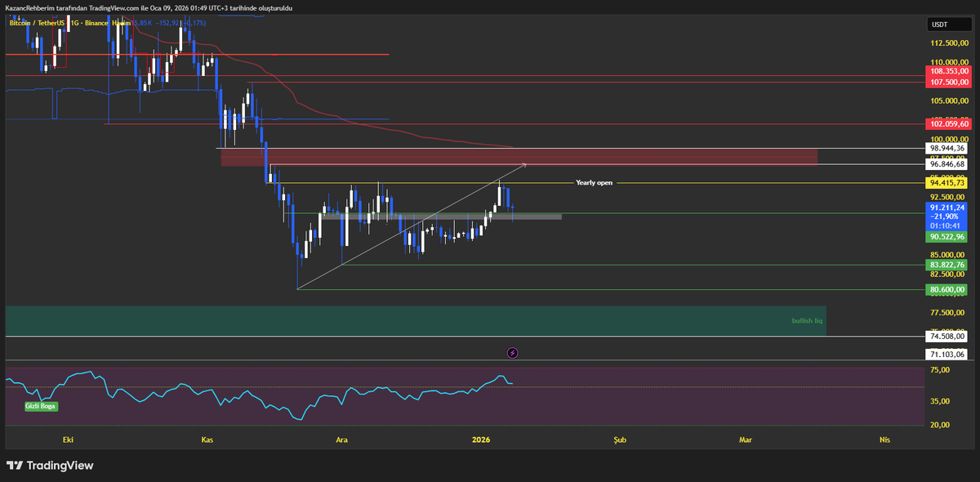Click the purple lightning bolt event icon
Image resolution: width=980 pixels, height=482 pixels.
pos(512,353)
